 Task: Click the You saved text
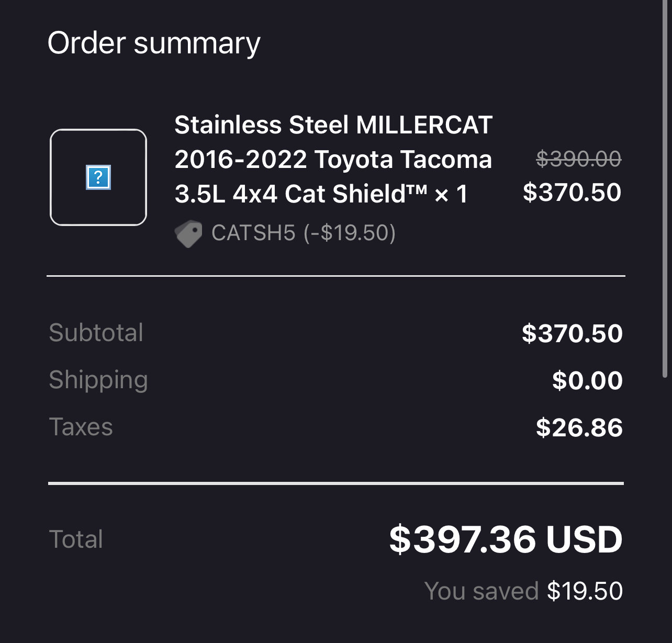(481, 591)
